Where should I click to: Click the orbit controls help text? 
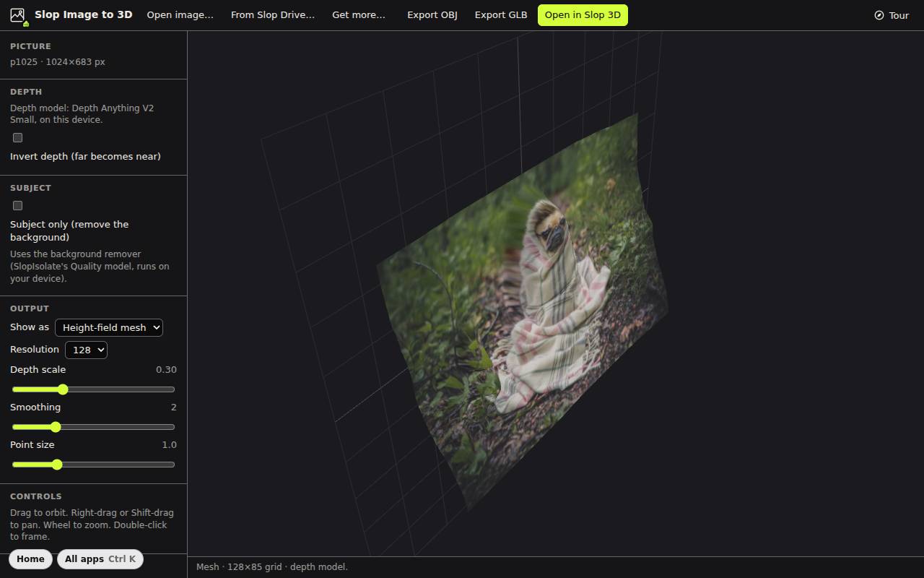[x=92, y=525]
